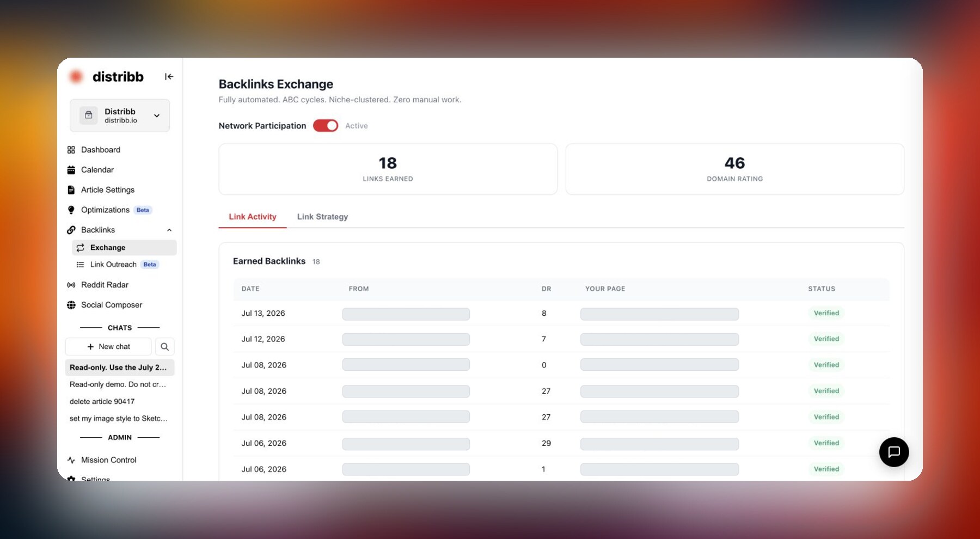Click Verified badge in Jul 12 row

point(826,339)
